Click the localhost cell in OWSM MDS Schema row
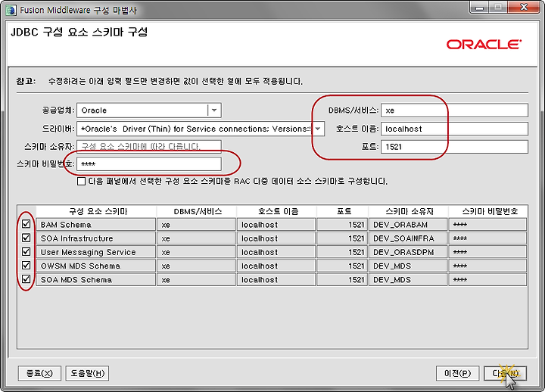 [276, 266]
